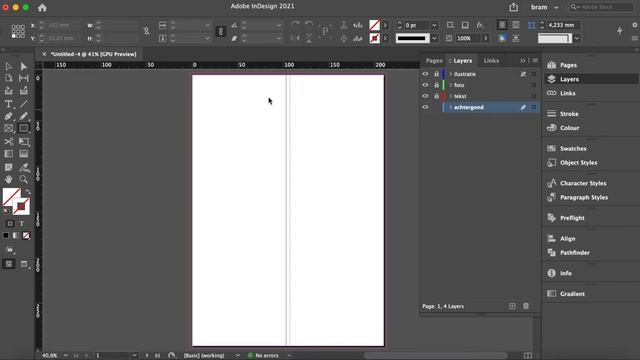The height and width of the screenshot is (360, 640).
Task: Select the Pen tool
Action: coord(9,116)
